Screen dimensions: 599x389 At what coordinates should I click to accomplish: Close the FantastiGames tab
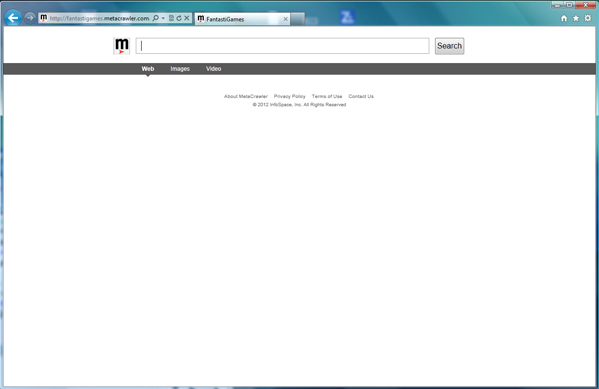pos(285,19)
